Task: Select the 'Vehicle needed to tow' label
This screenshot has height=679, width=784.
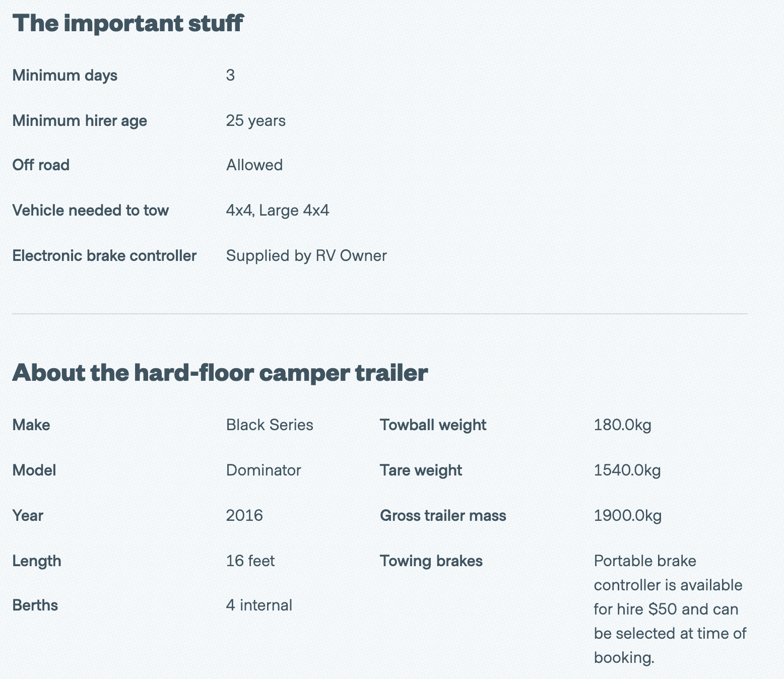Action: pos(90,211)
